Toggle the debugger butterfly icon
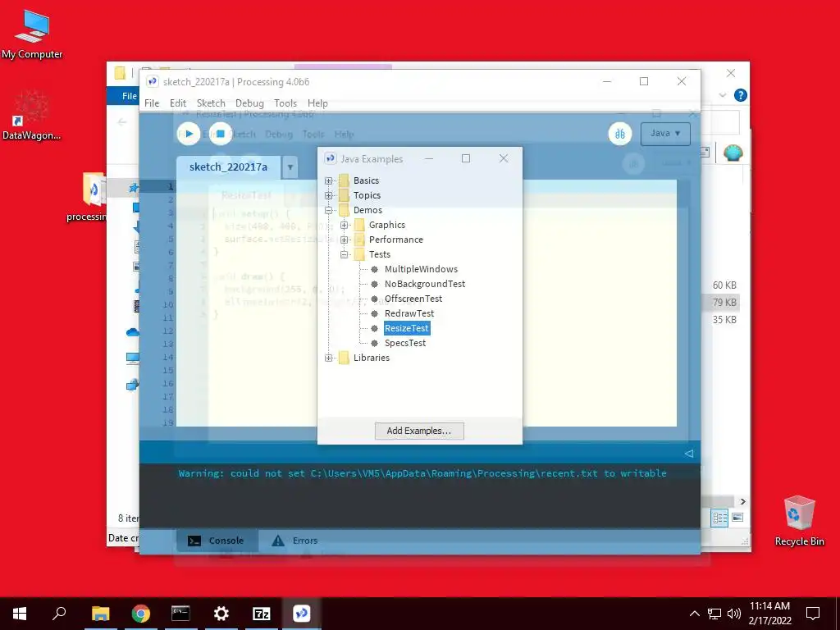Screen dimensions: 840x630 [620, 134]
